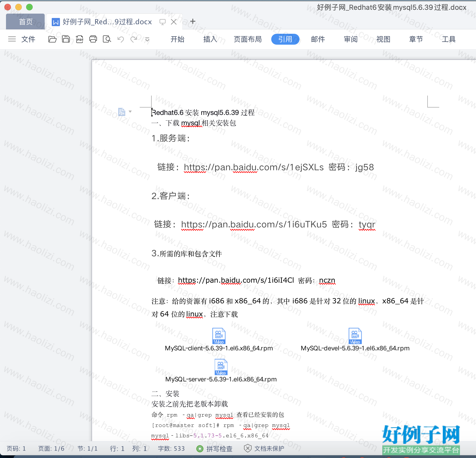Switch to the 审阅 ribbon tab
The width and height of the screenshot is (476, 458).
click(351, 39)
